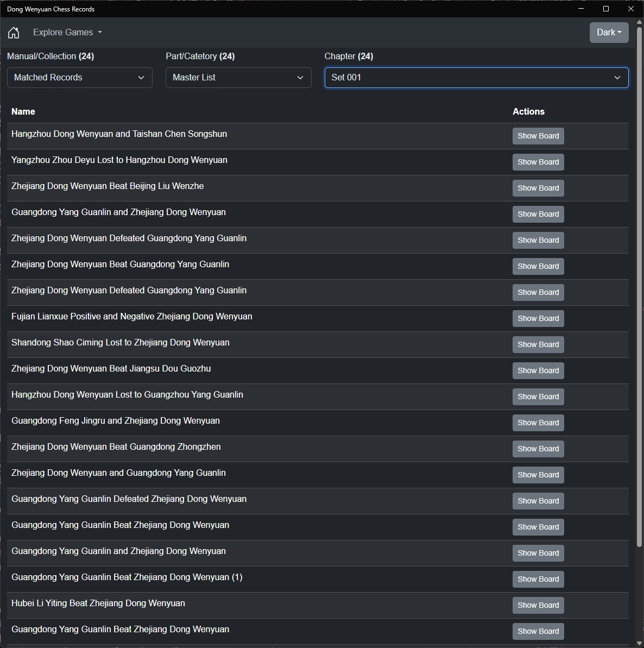Show board for Beijing Liu Wenzhe game
Image resolution: width=644 pixels, height=648 pixels.
[x=538, y=188]
